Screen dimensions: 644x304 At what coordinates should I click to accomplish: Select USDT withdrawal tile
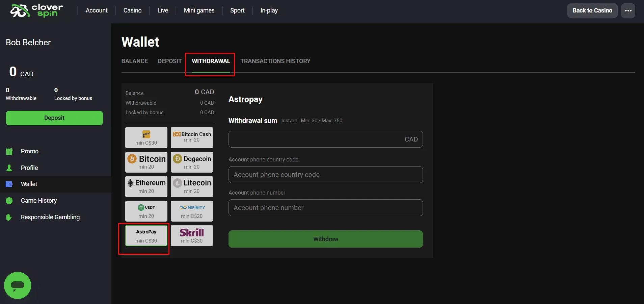coord(146,211)
